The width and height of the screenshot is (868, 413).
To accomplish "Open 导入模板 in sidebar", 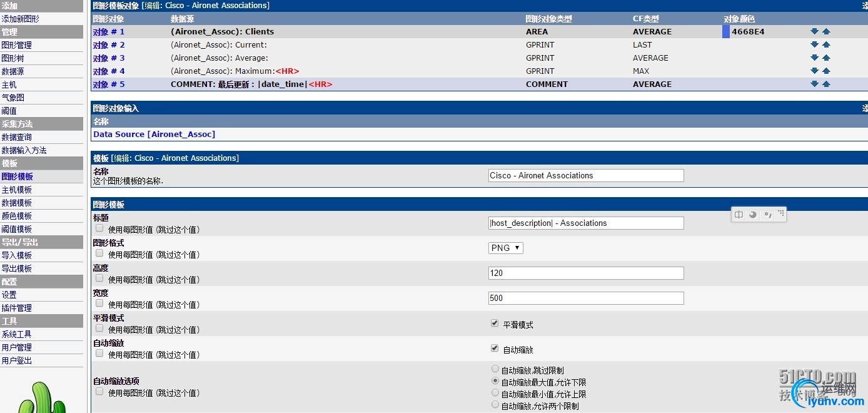I will (16, 255).
